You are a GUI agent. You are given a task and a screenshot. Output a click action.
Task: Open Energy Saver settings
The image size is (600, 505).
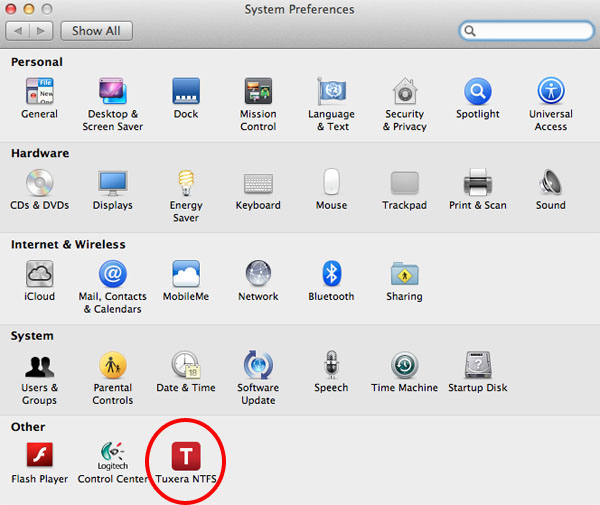click(185, 183)
